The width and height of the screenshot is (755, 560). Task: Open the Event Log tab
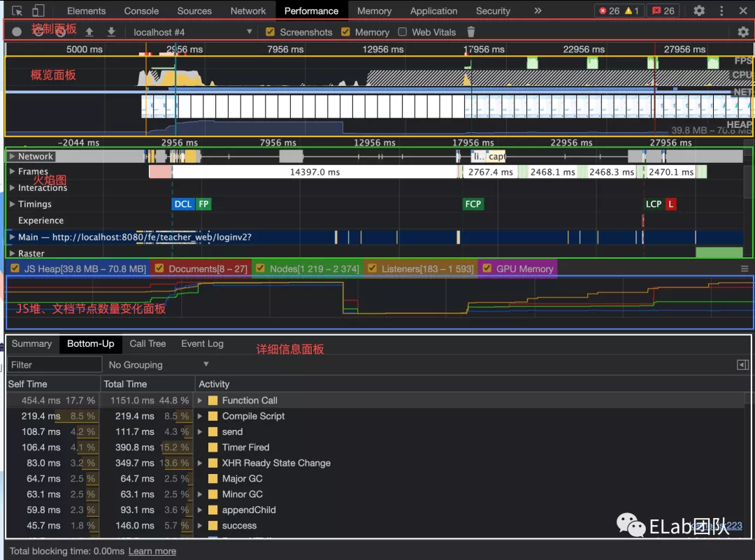point(202,343)
